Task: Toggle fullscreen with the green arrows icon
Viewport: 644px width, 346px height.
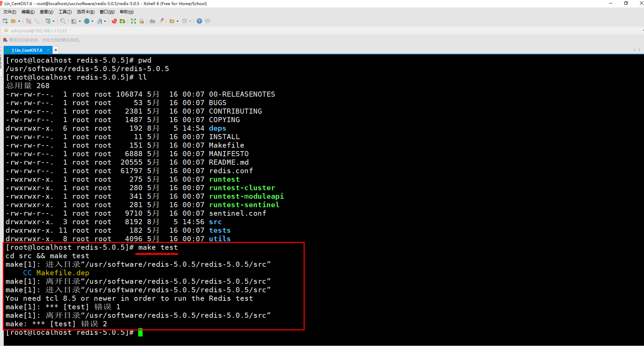Action: click(x=133, y=21)
